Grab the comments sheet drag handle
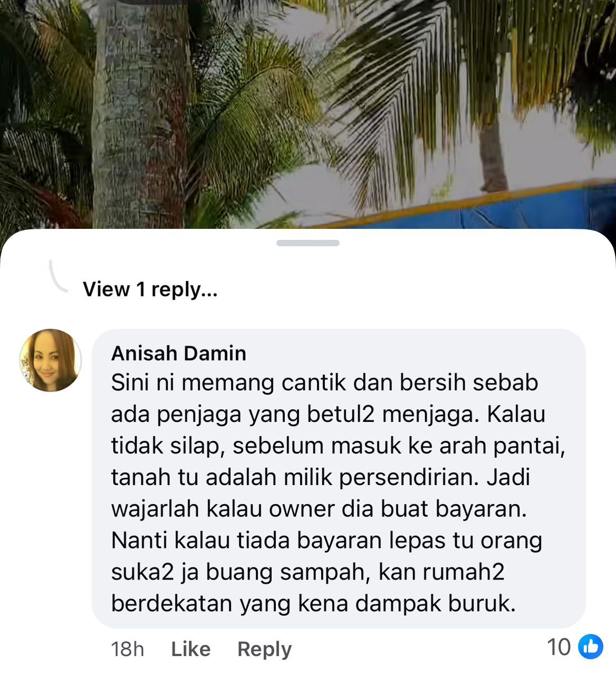This screenshot has width=616, height=675. 308,243
